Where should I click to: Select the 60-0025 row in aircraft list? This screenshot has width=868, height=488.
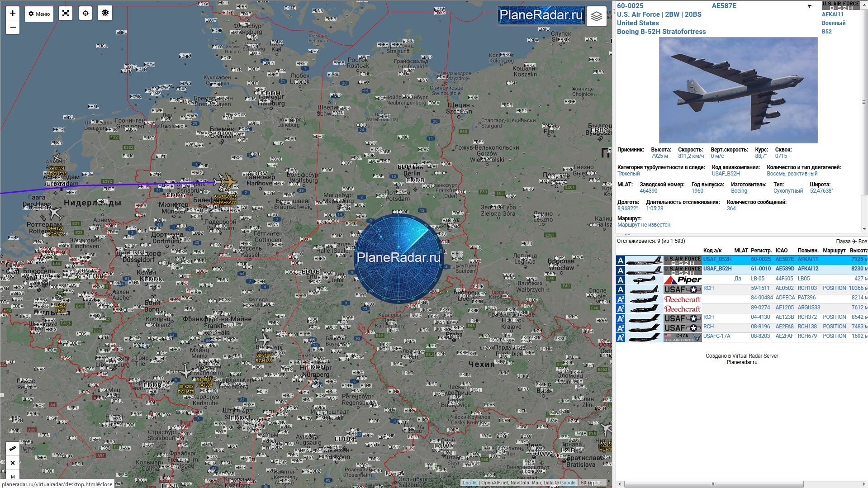pos(741,260)
